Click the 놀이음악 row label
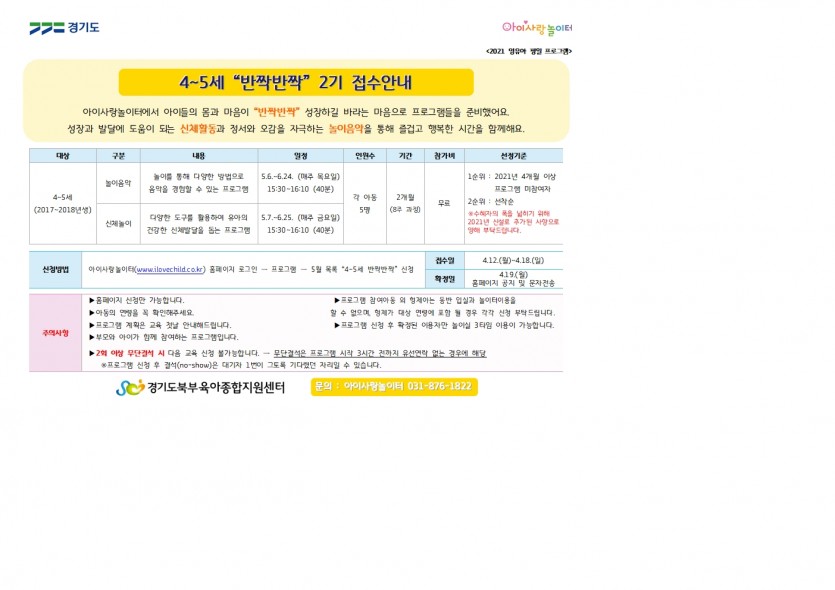The width and height of the screenshot is (835, 590). [x=118, y=183]
